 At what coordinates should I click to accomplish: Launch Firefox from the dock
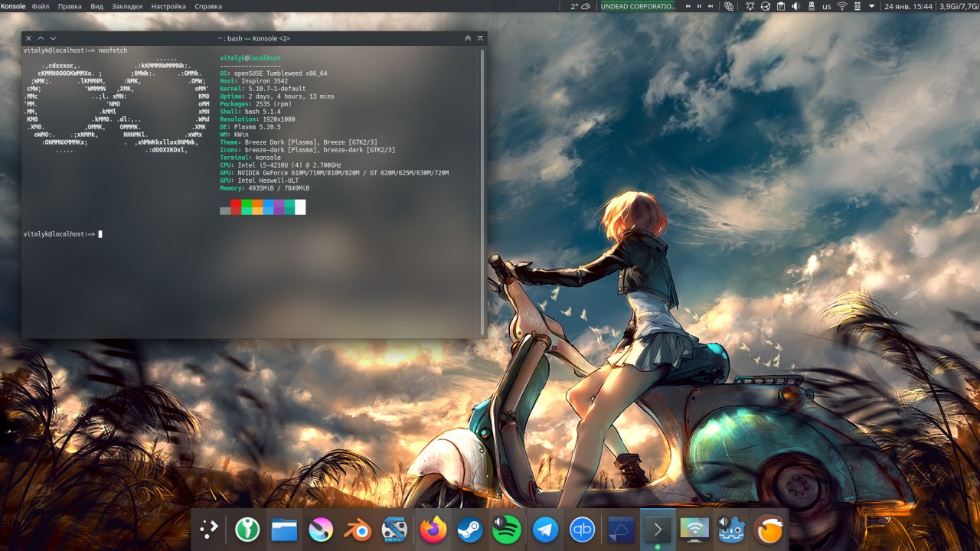click(x=433, y=530)
